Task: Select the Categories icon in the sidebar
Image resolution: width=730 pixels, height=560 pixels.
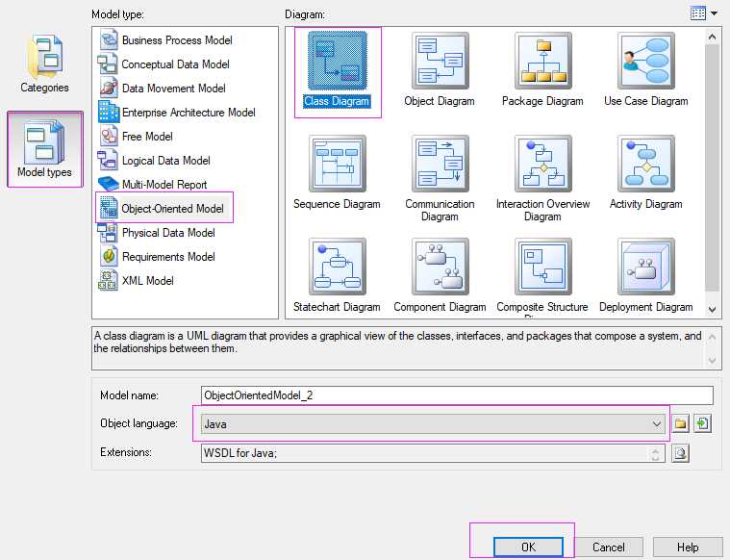Action: [x=44, y=63]
